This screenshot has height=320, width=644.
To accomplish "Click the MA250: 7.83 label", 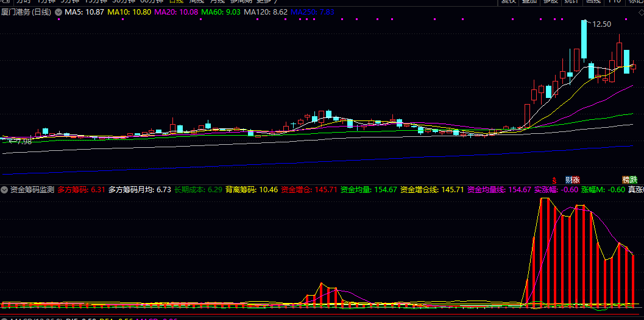I will 312,12.
